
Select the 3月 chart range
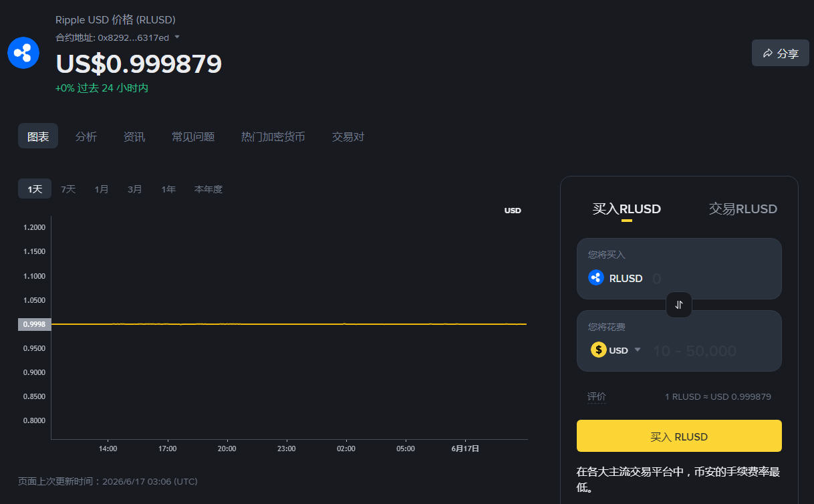coord(135,189)
